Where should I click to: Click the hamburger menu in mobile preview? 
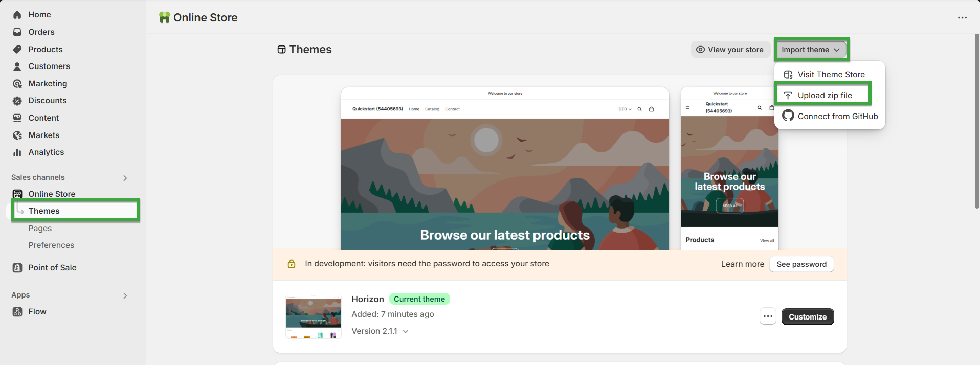[688, 108]
